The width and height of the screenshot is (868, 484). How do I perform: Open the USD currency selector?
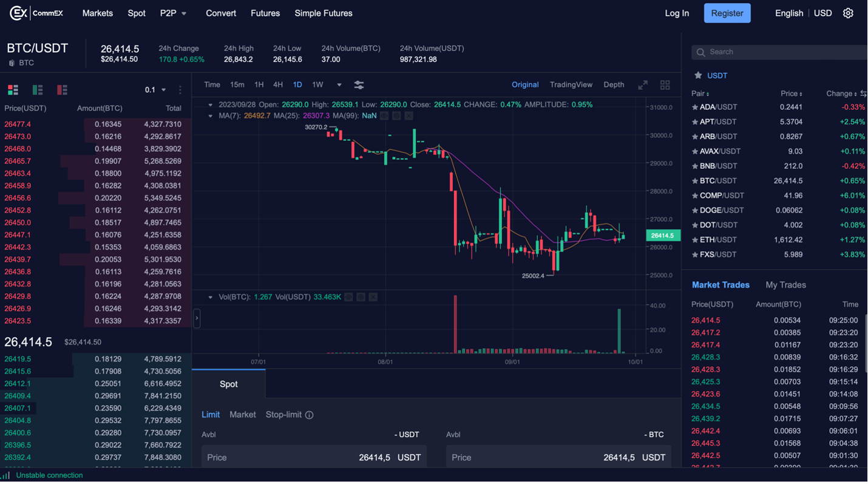click(x=822, y=13)
